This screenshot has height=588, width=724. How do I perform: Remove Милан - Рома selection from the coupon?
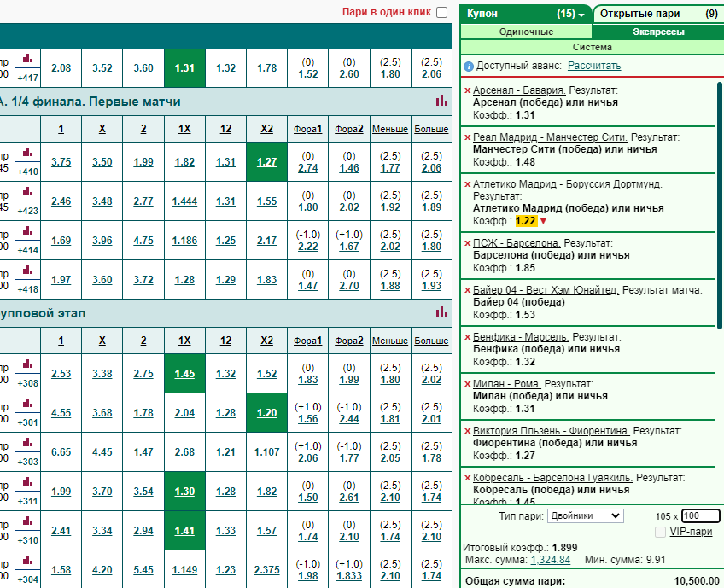click(x=467, y=384)
